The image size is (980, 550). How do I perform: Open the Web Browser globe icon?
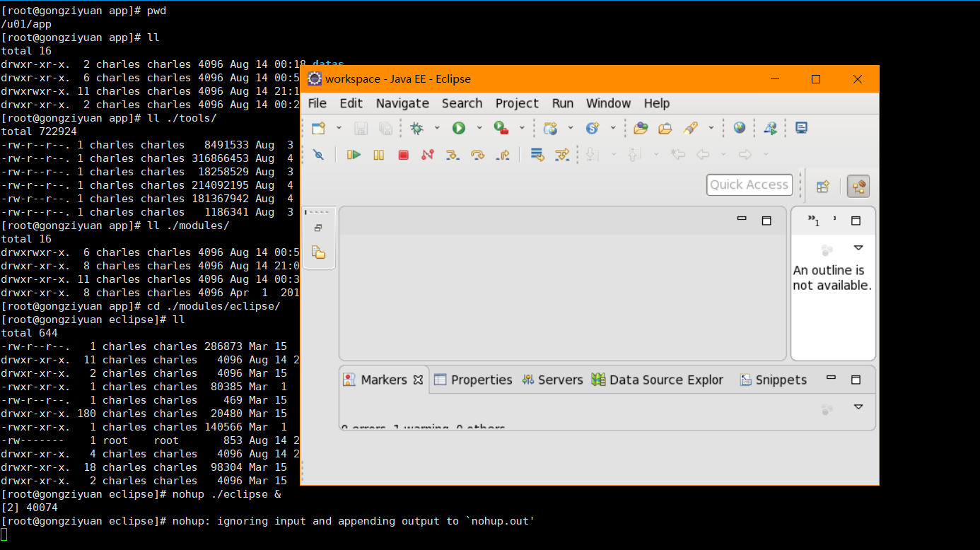pyautogui.click(x=740, y=128)
